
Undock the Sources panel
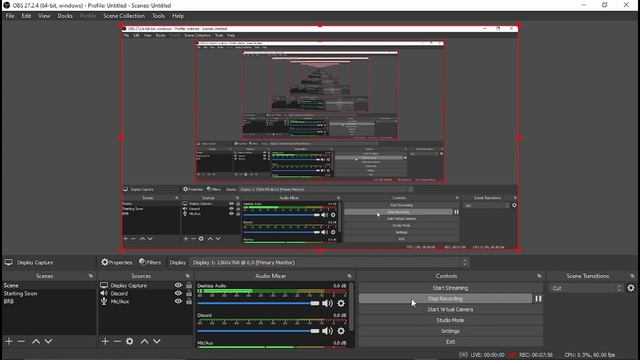click(187, 276)
